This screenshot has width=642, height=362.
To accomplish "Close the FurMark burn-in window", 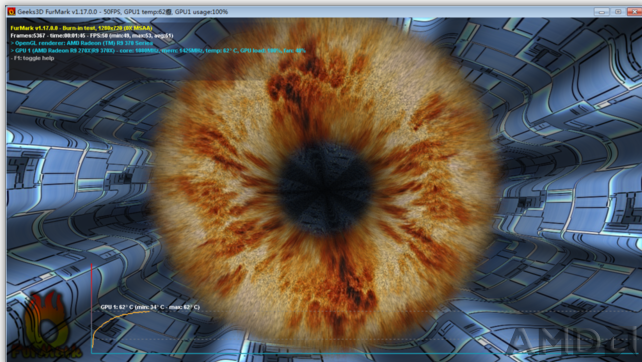I will click(635, 12).
